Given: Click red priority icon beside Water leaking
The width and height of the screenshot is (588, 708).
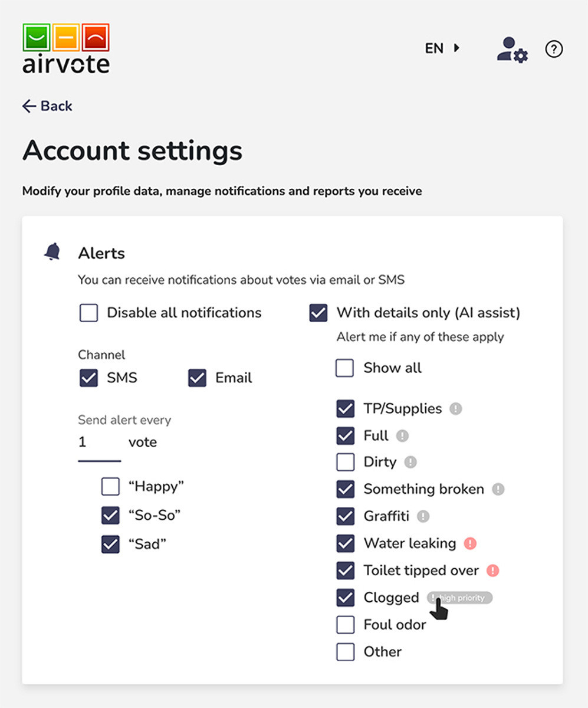Looking at the screenshot, I should point(470,543).
